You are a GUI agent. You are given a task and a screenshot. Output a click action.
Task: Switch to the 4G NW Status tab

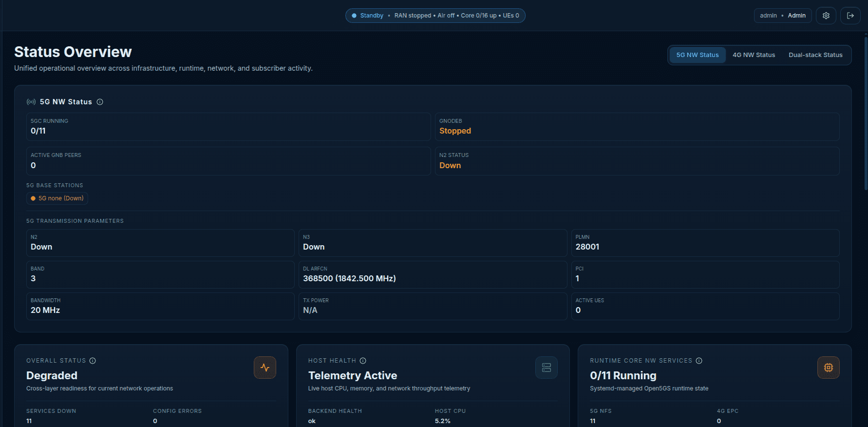(754, 55)
